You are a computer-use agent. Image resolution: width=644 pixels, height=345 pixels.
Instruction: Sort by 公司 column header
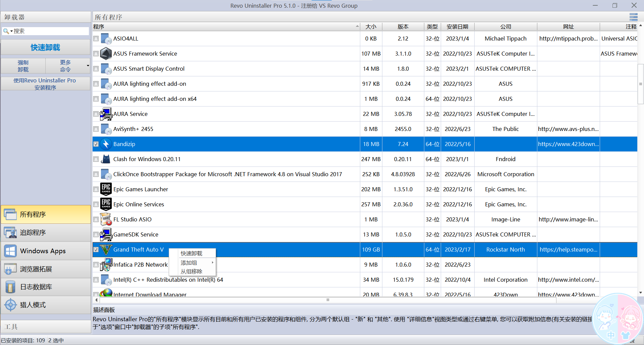tap(506, 27)
